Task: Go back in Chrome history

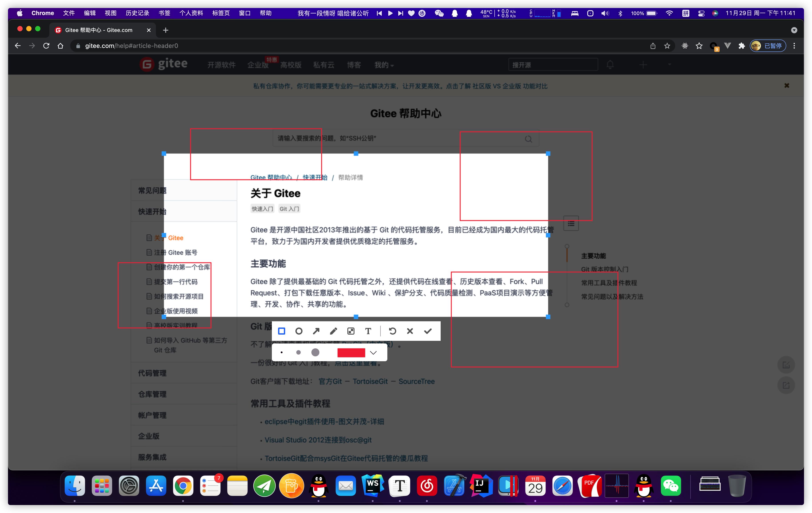Action: click(x=18, y=45)
